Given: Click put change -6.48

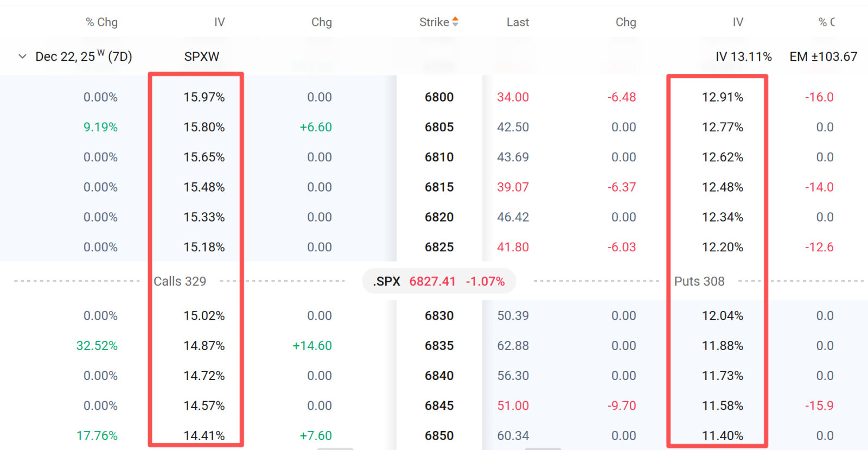Looking at the screenshot, I should tap(622, 97).
